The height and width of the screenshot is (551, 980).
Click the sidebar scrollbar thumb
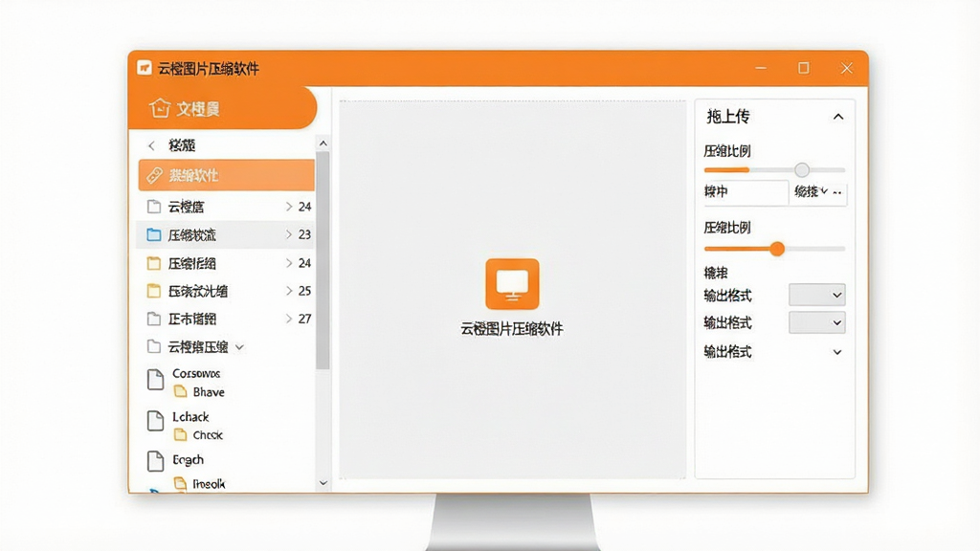click(x=323, y=260)
